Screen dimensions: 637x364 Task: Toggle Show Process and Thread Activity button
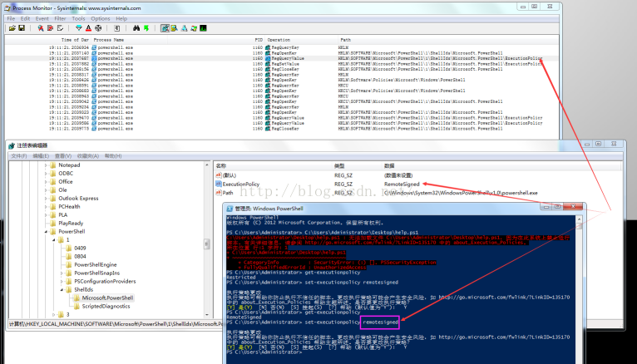pyautogui.click(x=194, y=28)
